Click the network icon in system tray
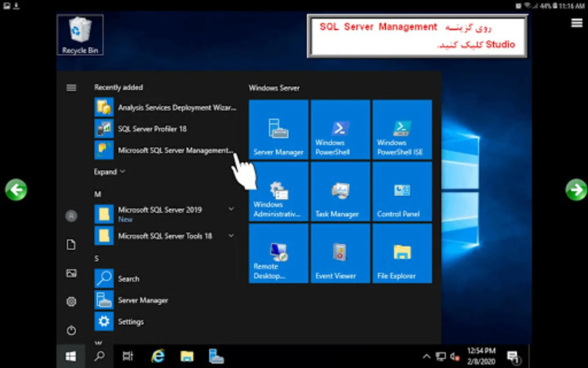The height and width of the screenshot is (368, 588). (441, 357)
